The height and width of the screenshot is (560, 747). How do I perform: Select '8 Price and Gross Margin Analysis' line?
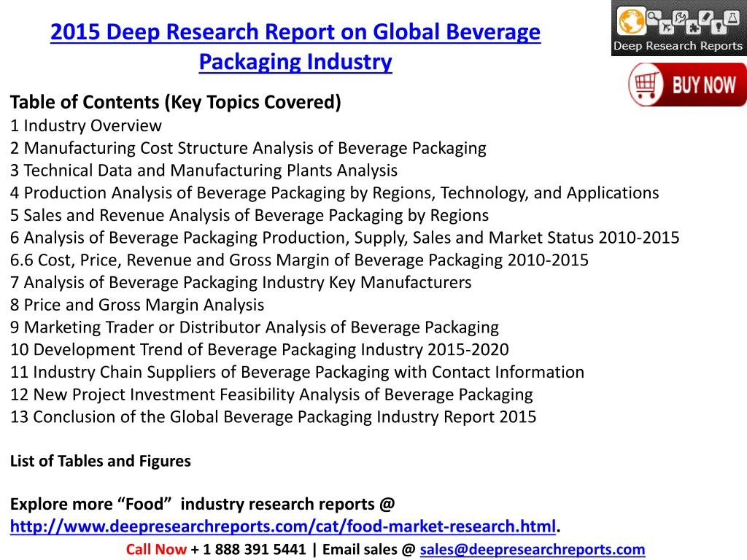coord(137,305)
